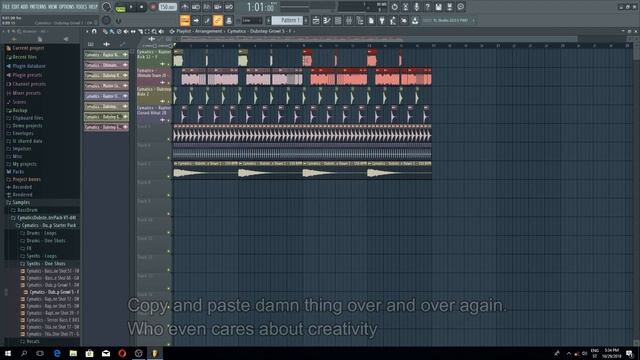
Task: Mute Track 7 in playlist
Action: click(x=169, y=176)
